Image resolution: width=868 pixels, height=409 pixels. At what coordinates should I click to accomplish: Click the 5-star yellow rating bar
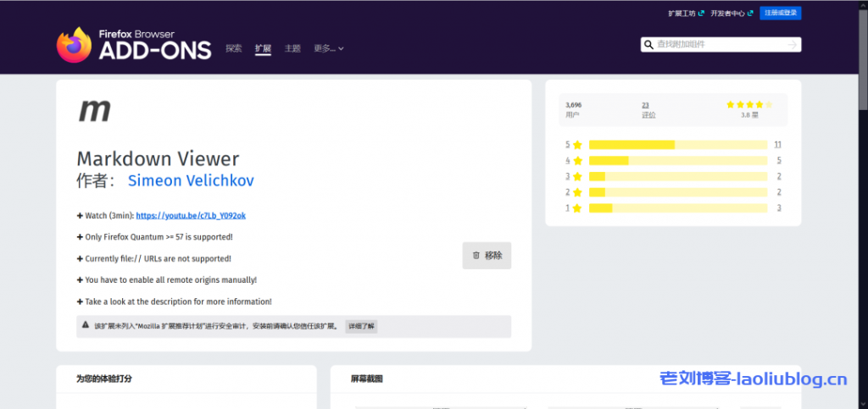(632, 145)
